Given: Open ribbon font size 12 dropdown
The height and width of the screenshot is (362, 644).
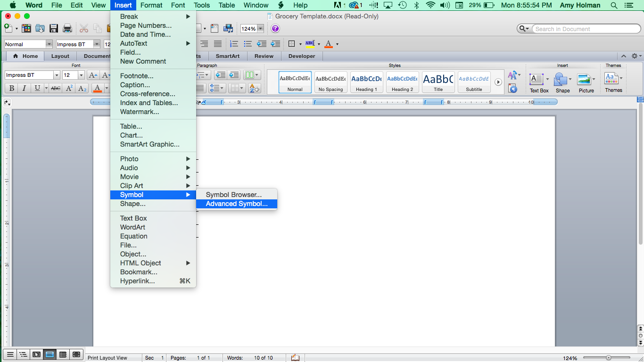Looking at the screenshot, I should tap(81, 75).
